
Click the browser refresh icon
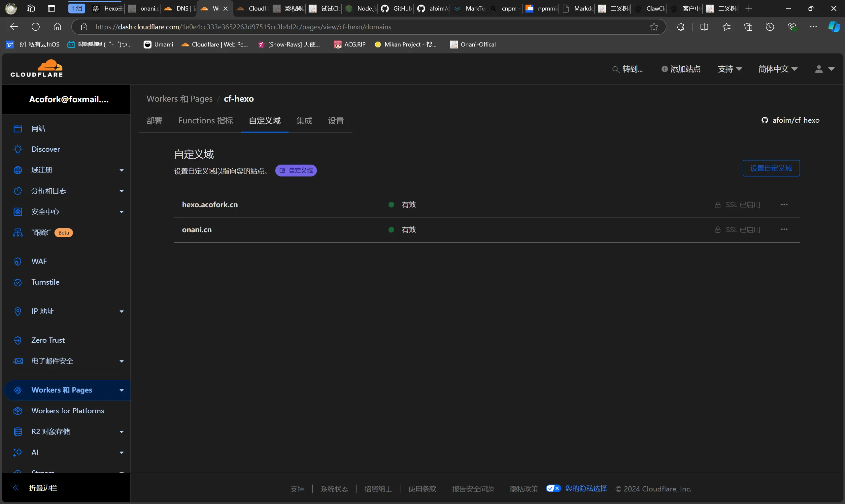coord(36,27)
